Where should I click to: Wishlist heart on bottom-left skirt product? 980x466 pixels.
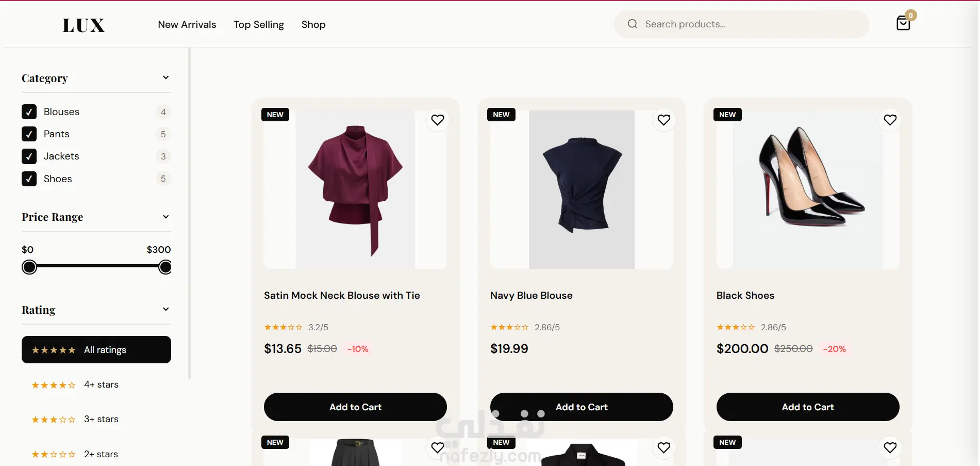[x=438, y=447]
